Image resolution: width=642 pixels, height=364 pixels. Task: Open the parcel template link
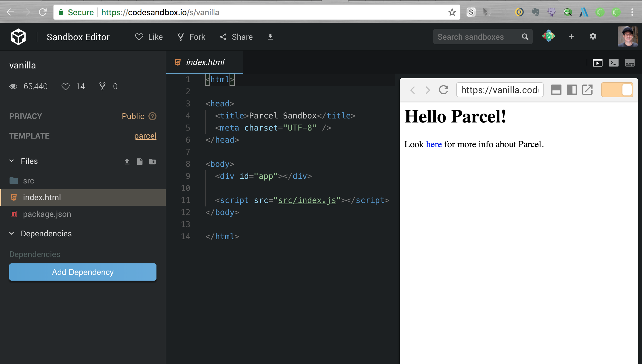point(145,136)
